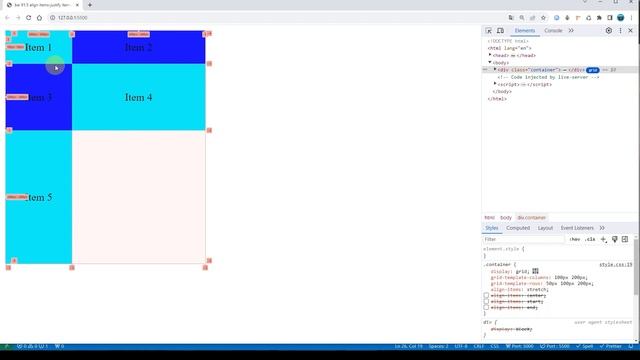Screen dimensions: 640x360
Task: Expand the script element node
Action: 495,84
